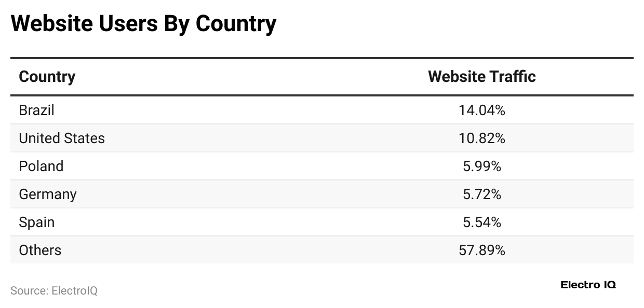Click the 10.82% traffic value

(x=481, y=138)
